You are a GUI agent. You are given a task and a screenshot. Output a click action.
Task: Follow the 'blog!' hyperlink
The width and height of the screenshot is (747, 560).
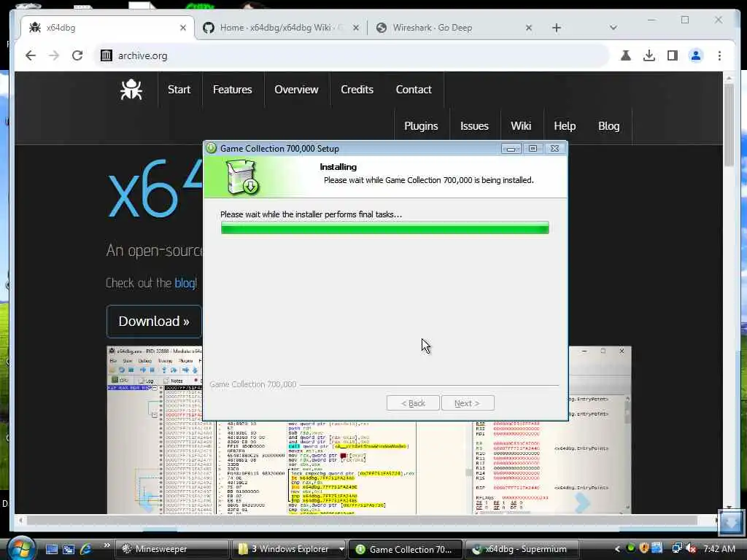[185, 283]
